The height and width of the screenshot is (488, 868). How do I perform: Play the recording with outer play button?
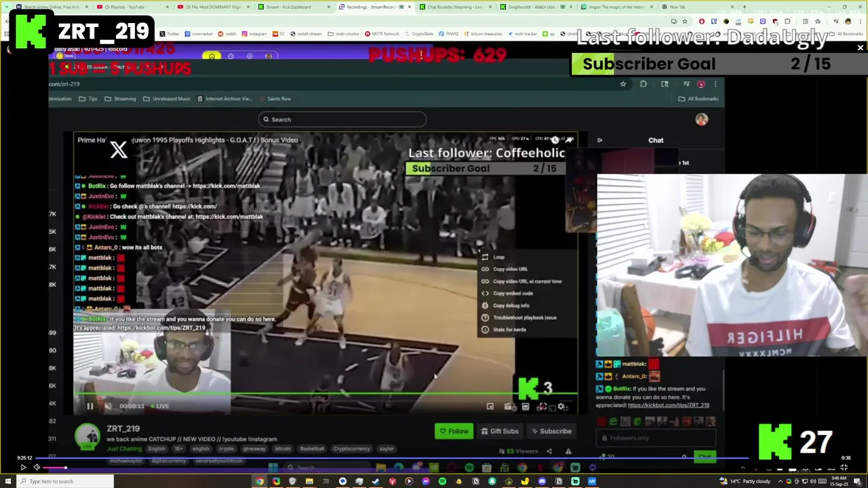point(23,467)
